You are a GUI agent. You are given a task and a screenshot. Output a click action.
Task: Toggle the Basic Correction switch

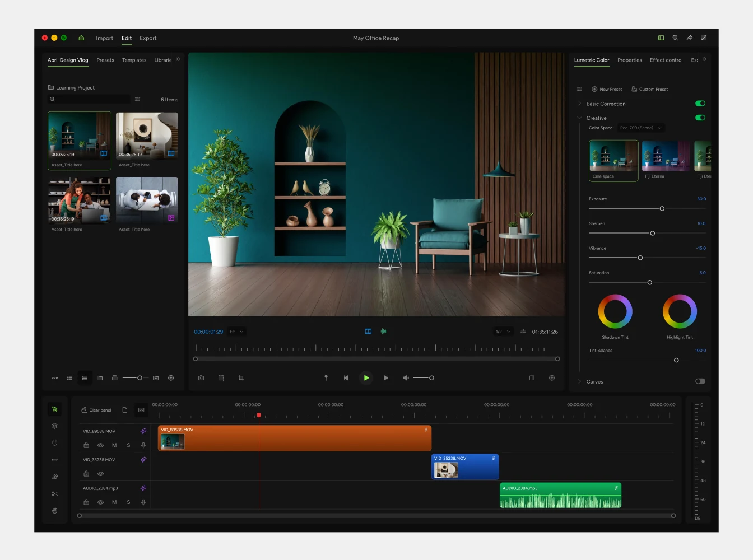[700, 104]
